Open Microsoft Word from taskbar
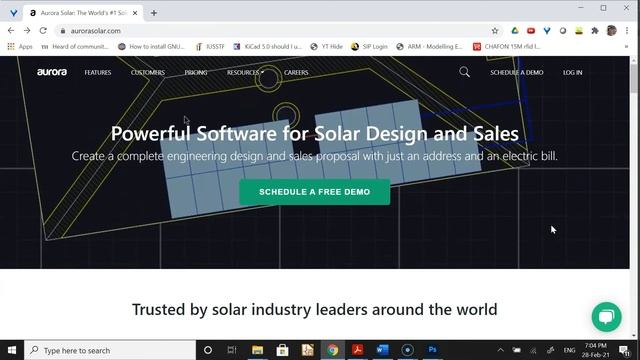This screenshot has height=360, width=640. [382, 350]
